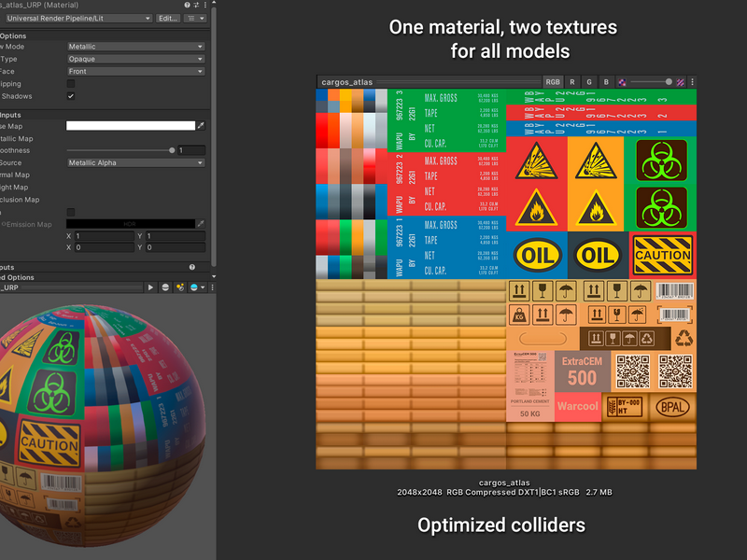The image size is (747, 560).
Task: Click texture info line 2048x2048 RGB Compressed
Action: [504, 493]
